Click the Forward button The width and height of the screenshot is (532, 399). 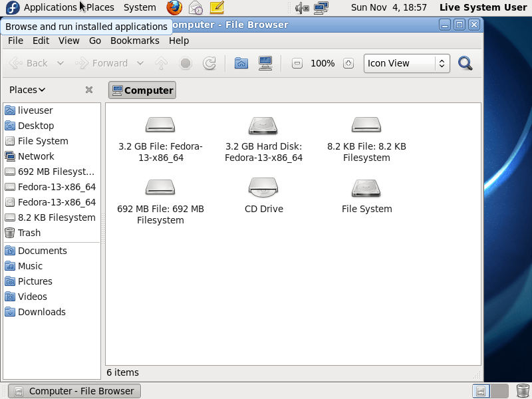[102, 63]
